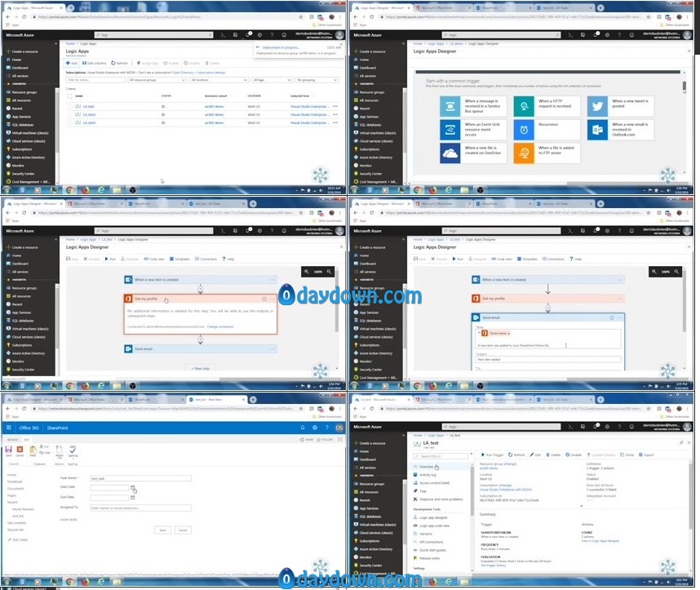Click the Change connection link
This screenshot has width=700, height=590.
pyautogui.click(x=220, y=327)
